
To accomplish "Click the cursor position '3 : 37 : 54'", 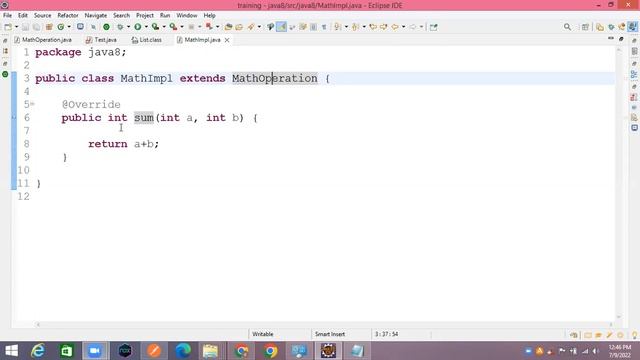I will (x=386, y=334).
